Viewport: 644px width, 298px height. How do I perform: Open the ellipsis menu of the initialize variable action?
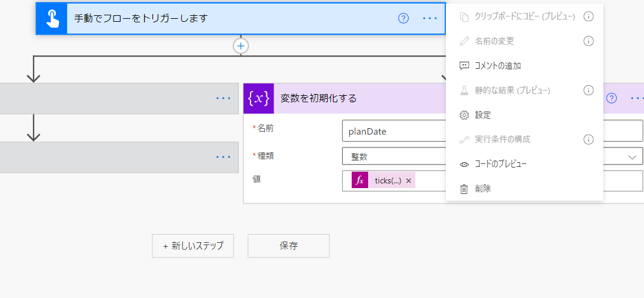coord(638,99)
